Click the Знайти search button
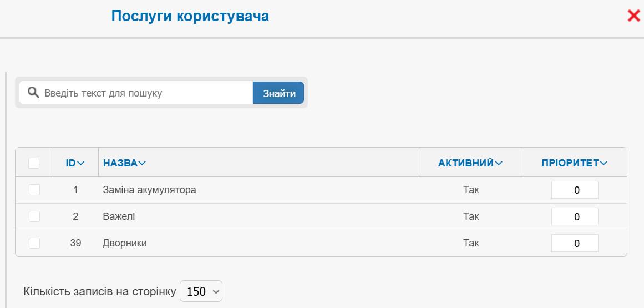This screenshot has height=308, width=644. click(279, 93)
